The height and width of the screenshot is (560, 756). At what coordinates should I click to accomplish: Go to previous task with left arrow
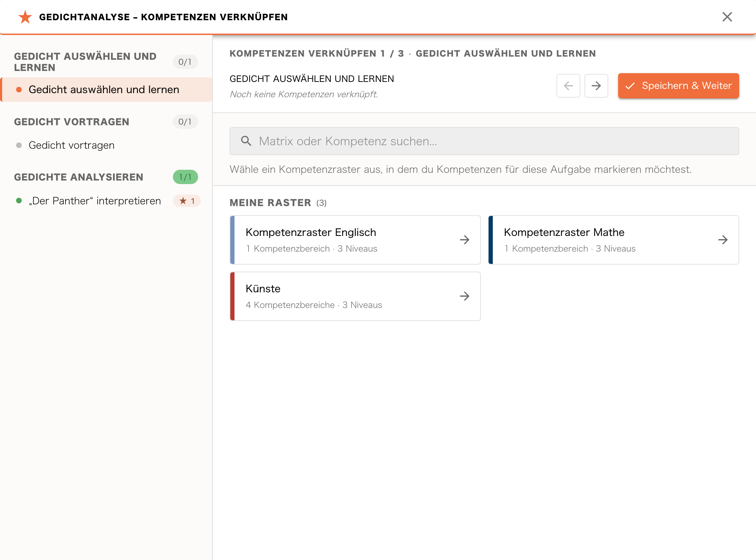(568, 86)
